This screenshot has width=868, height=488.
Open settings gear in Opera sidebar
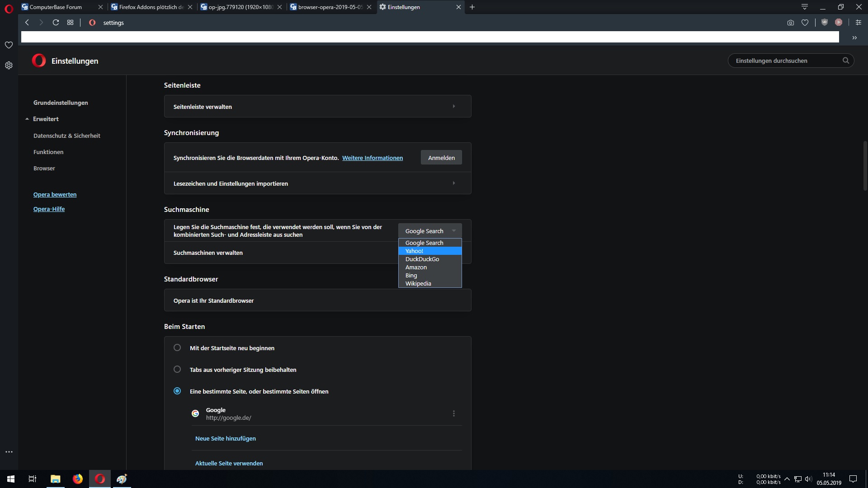point(9,66)
